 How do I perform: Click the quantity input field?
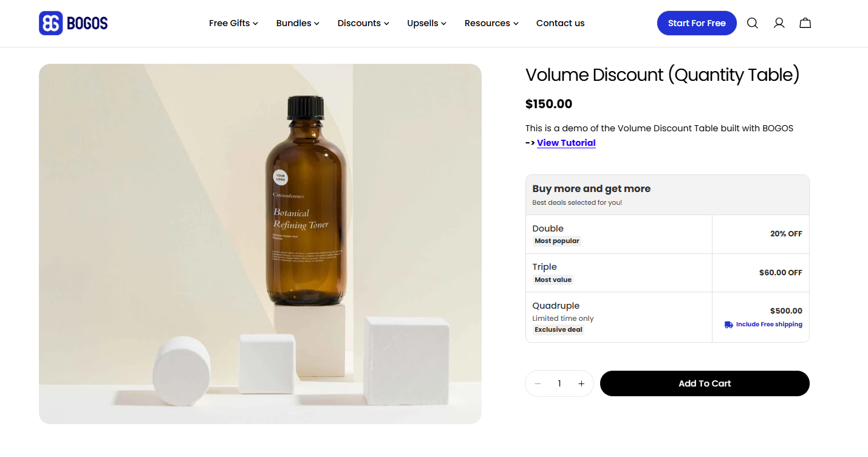point(559,383)
